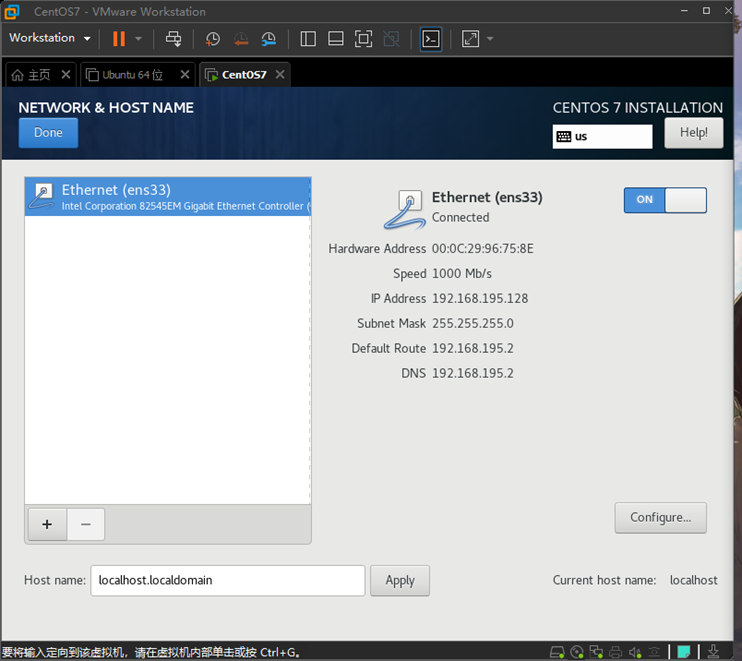Close the Ubuntu 64 位 tab
This screenshot has width=742, height=661.
tap(185, 74)
